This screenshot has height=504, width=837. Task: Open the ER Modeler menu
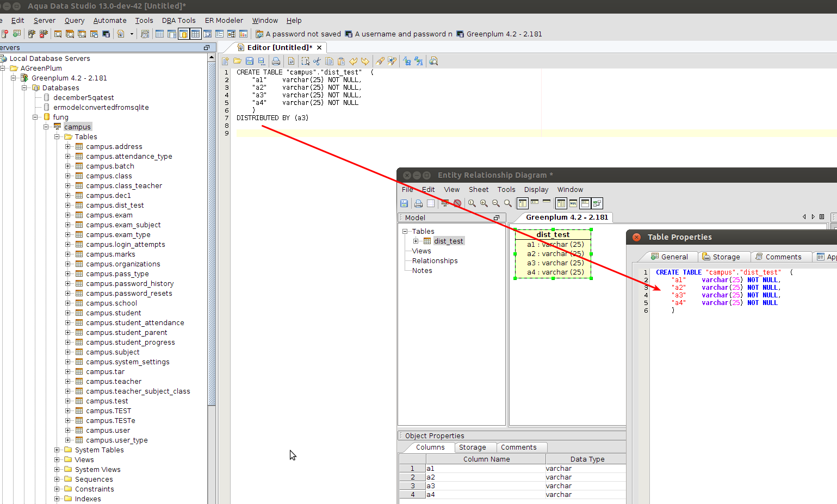[224, 21]
